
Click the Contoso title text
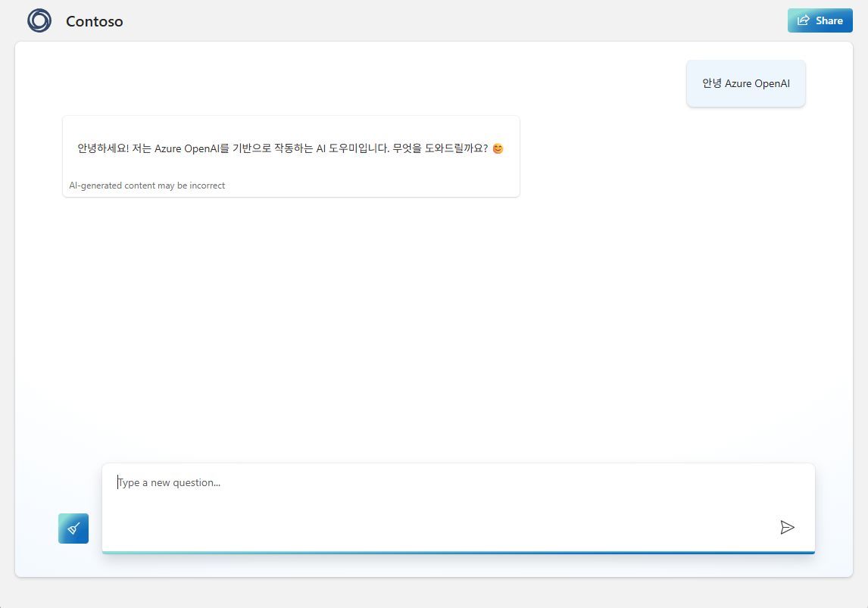[x=95, y=21]
